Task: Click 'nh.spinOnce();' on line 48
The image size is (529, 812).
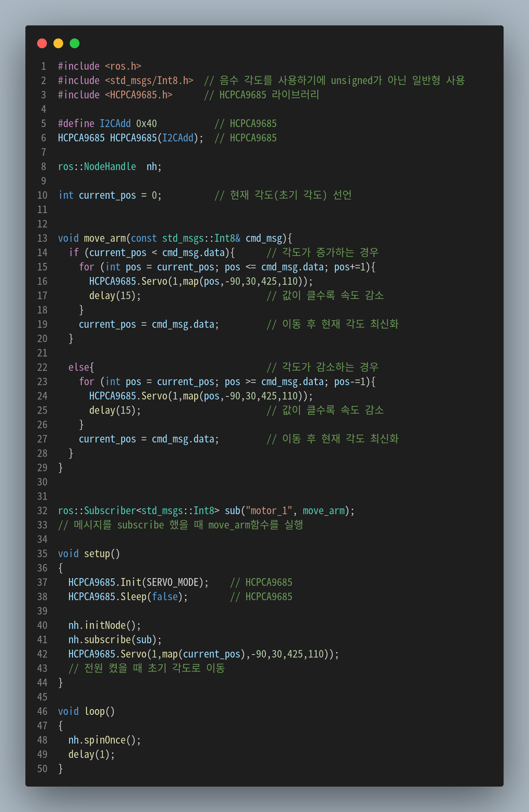Action: pos(105,740)
